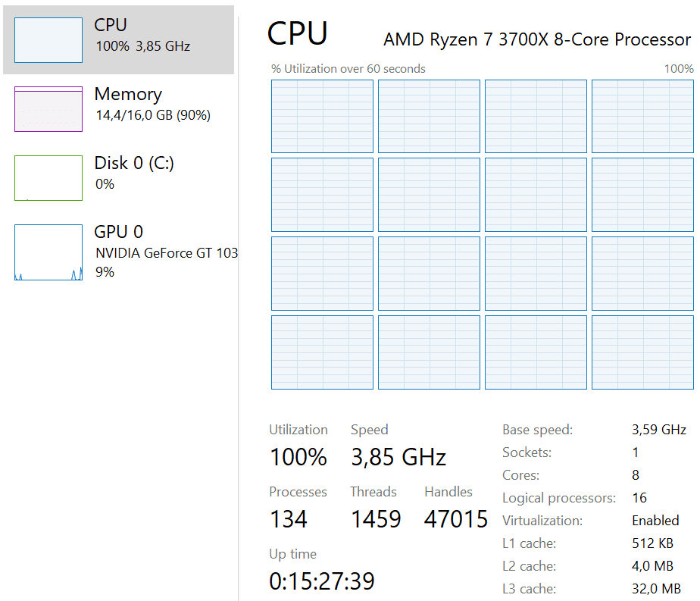Click the Virtualization Enabled value
Viewport: 700px width, 601px height.
(x=655, y=521)
